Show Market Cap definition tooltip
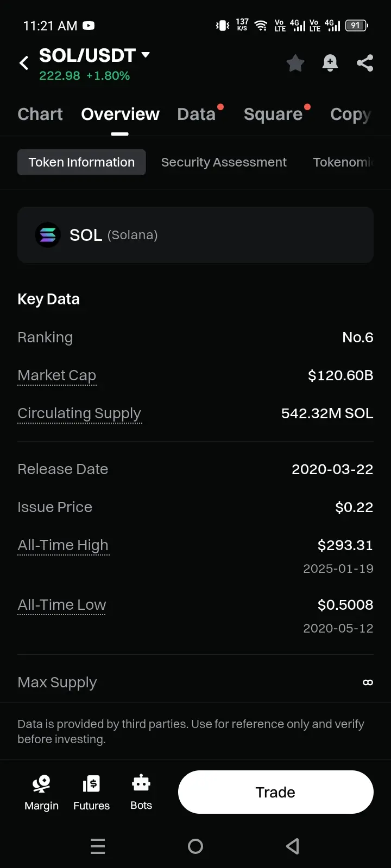 (57, 375)
